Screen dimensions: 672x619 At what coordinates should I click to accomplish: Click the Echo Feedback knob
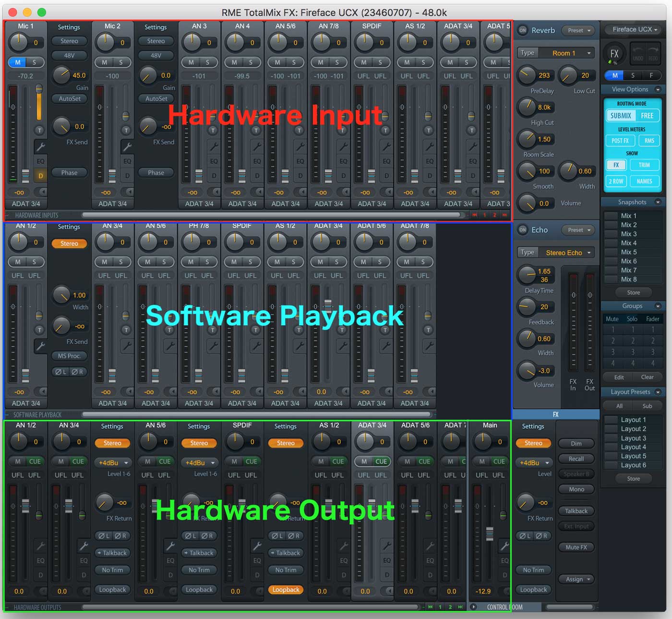point(526,306)
